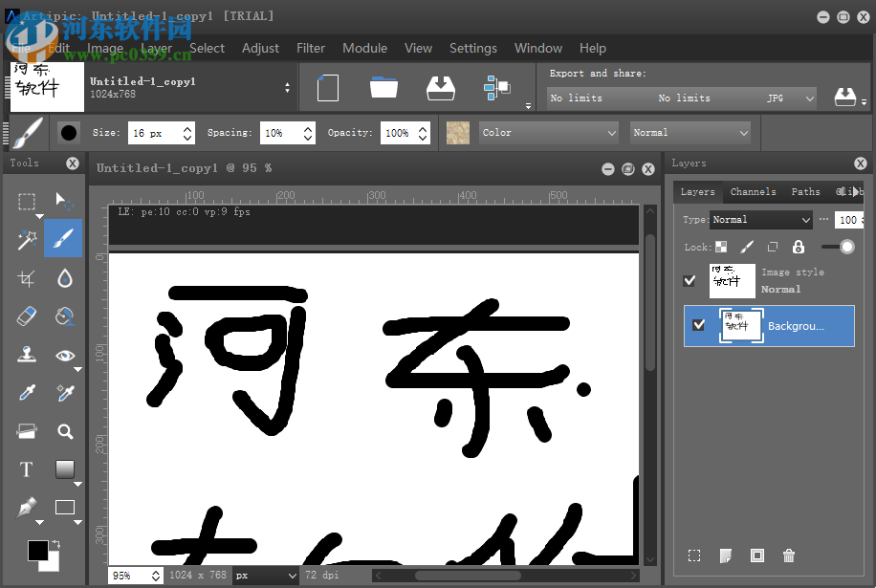The height and width of the screenshot is (588, 876).
Task: Select the Clone Stamp tool
Action: (27, 354)
